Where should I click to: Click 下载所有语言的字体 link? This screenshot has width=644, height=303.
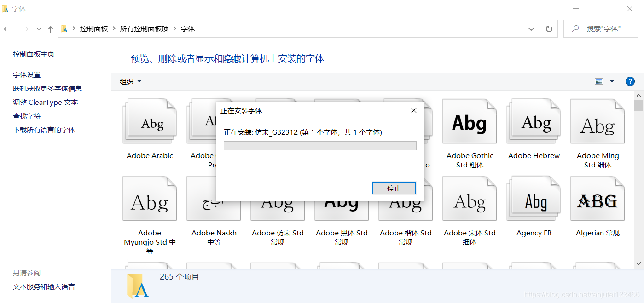(44, 130)
